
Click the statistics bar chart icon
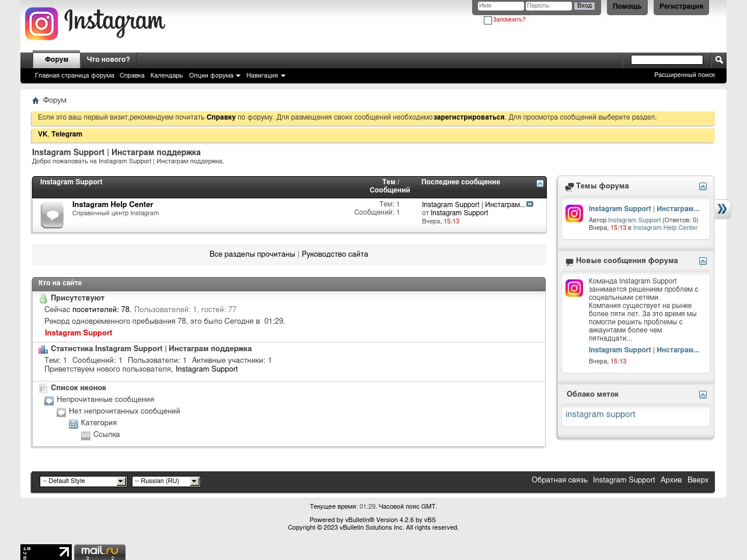tap(43, 349)
